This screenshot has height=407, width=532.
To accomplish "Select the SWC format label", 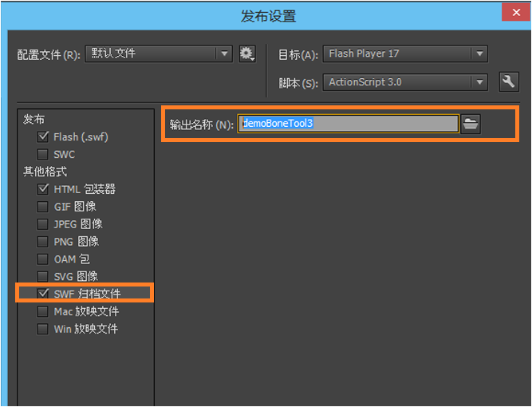I will point(64,155).
